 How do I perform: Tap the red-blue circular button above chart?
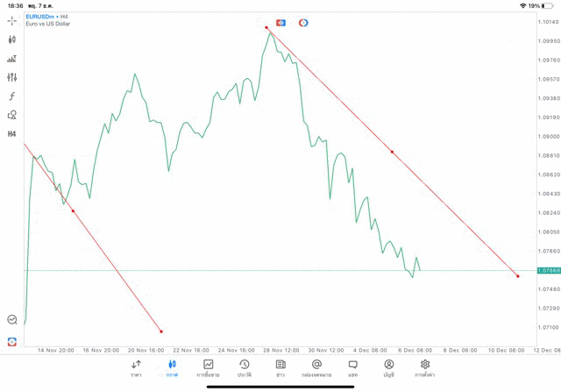(x=303, y=23)
